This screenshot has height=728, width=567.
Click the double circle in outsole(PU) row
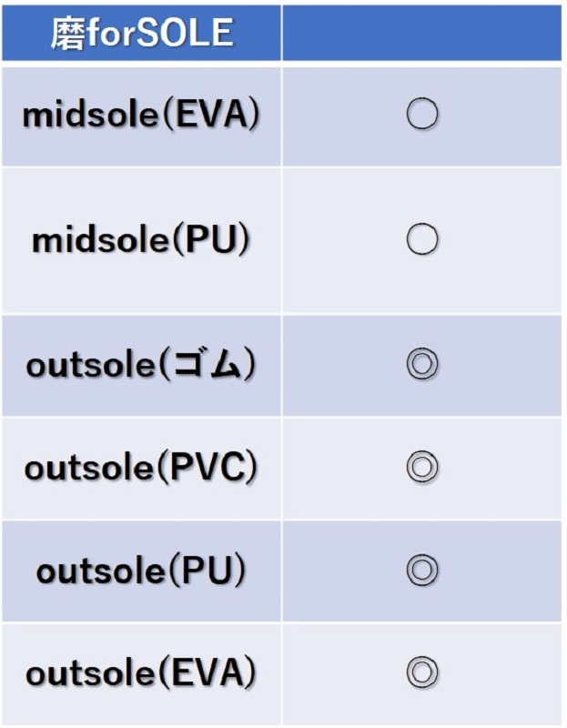click(x=422, y=571)
